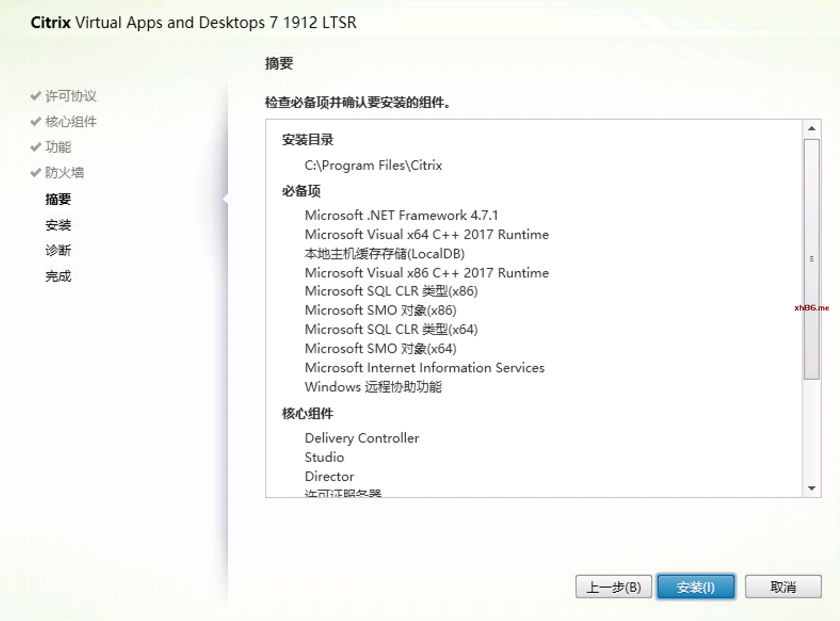Select the 防火墙 step in sidebar
Viewport: 840px width, 621px height.
point(64,173)
